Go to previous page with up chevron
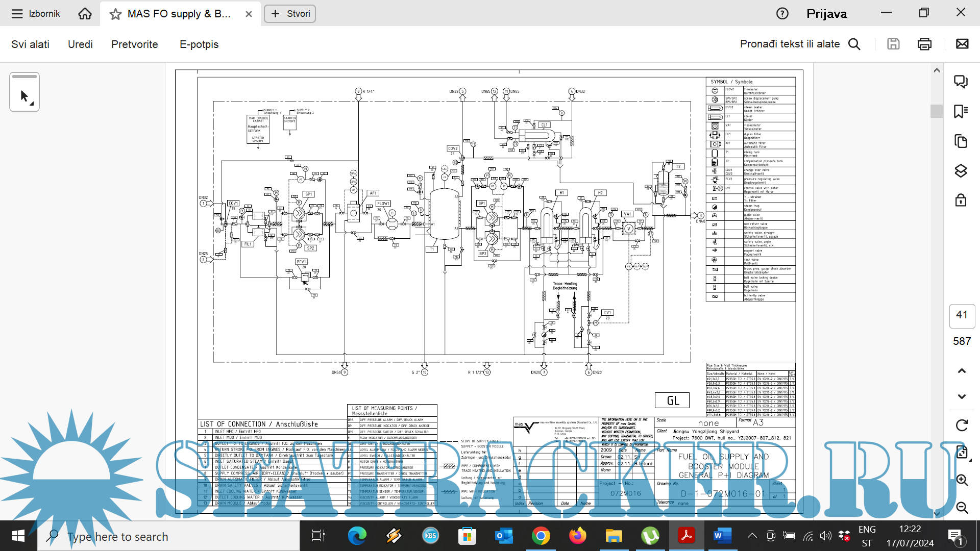Image resolution: width=980 pixels, height=551 pixels. 962,371
